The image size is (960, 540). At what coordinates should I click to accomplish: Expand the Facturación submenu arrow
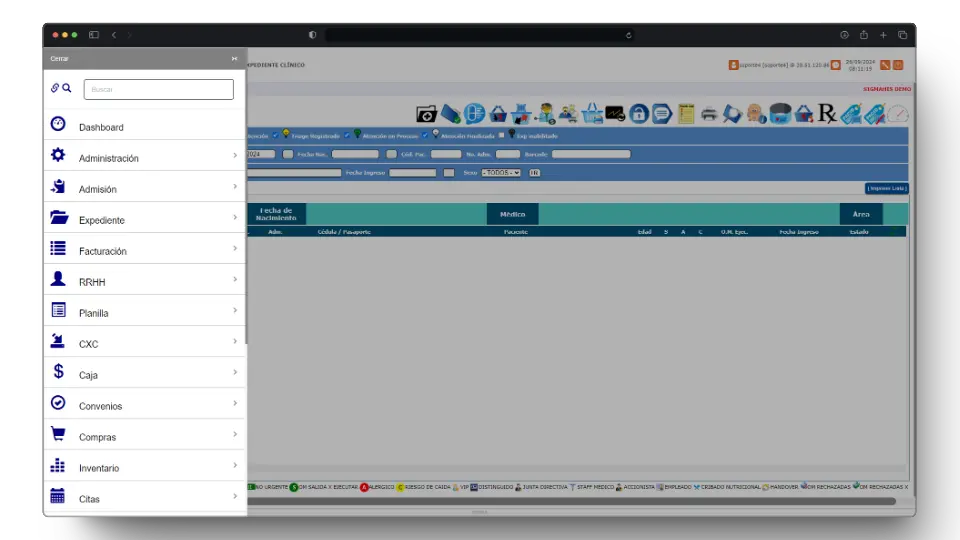tap(235, 249)
